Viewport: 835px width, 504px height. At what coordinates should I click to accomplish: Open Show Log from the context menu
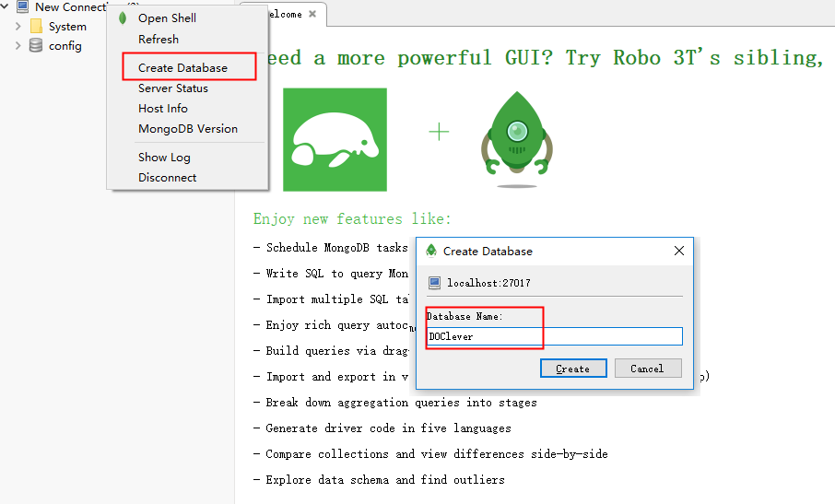(164, 158)
